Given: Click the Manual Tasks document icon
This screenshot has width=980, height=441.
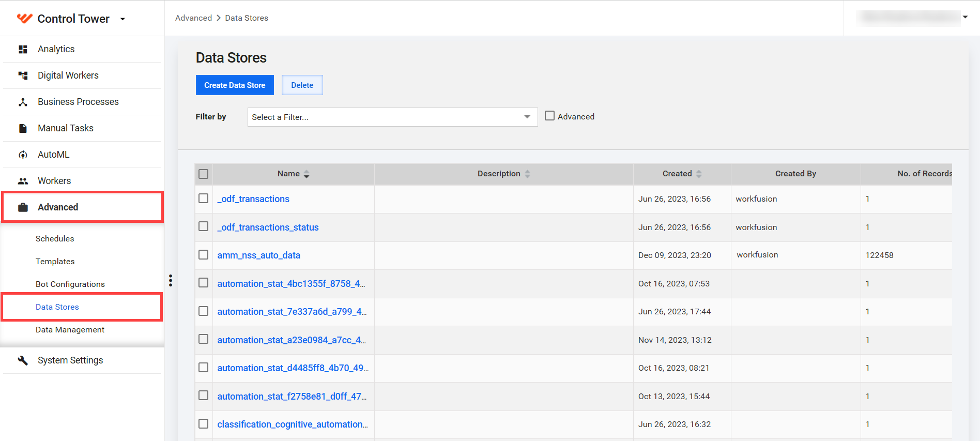Looking at the screenshot, I should pos(23,128).
